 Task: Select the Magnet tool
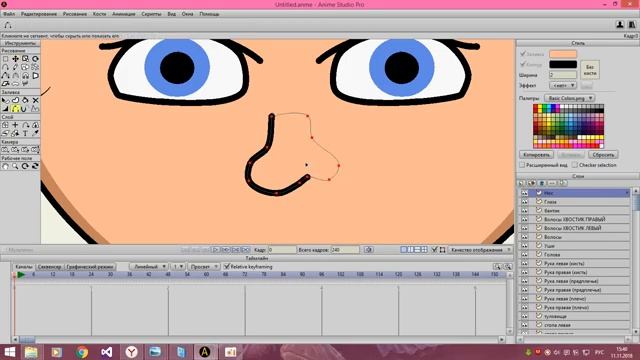tap(25, 76)
